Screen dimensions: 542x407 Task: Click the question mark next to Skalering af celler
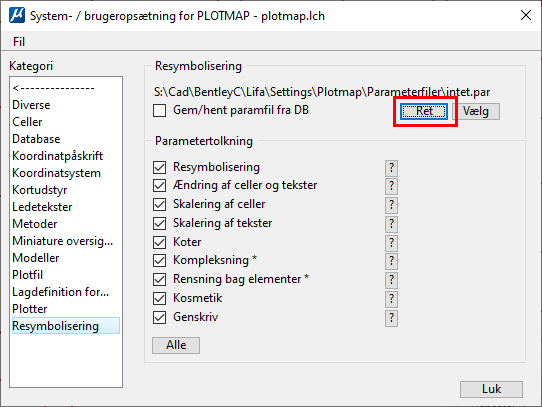pyautogui.click(x=391, y=205)
